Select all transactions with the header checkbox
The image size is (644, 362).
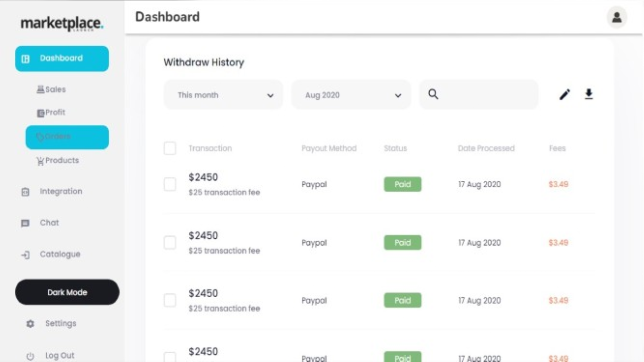tap(170, 148)
